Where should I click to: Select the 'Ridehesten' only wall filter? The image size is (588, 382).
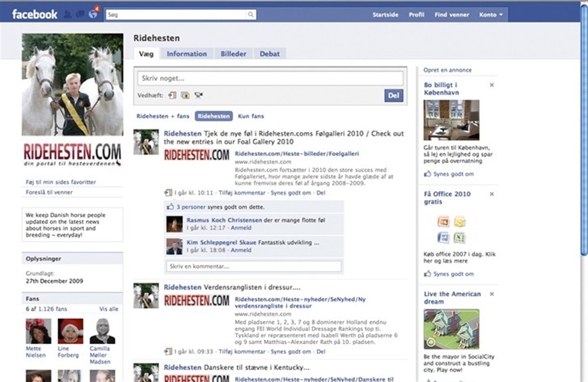point(214,116)
